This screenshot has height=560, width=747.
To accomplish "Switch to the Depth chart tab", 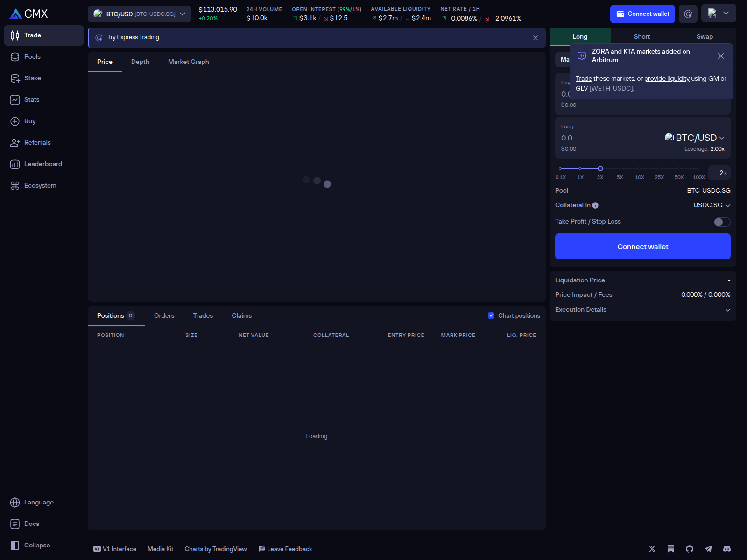I will (140, 62).
